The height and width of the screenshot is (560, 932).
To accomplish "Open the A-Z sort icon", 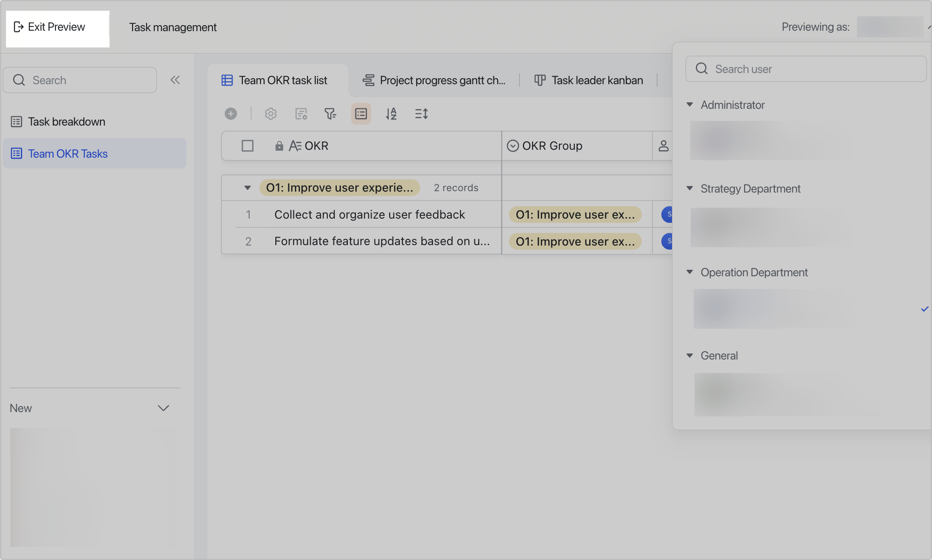I will pos(391,113).
